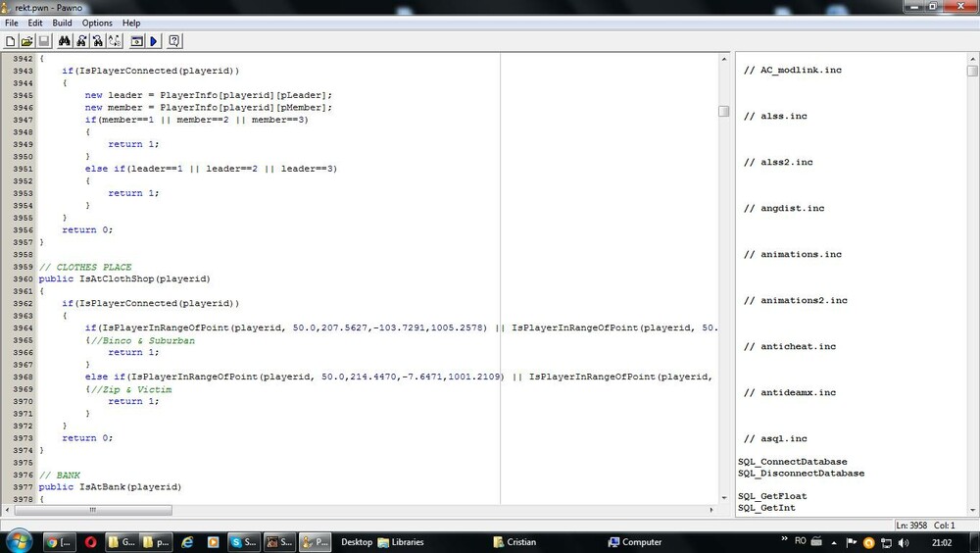Click the '// CLOTHES PLACE' comment line

pos(85,267)
